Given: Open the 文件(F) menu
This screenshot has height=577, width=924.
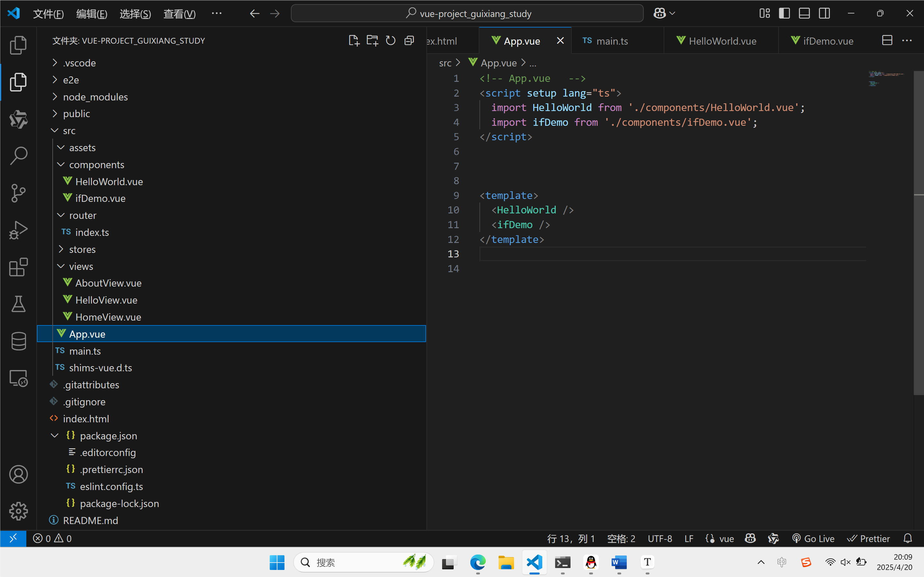Looking at the screenshot, I should (48, 14).
